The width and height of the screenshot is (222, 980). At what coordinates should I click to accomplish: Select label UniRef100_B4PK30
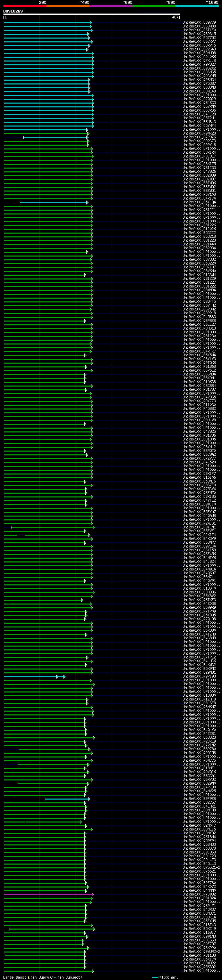click(199, 787)
